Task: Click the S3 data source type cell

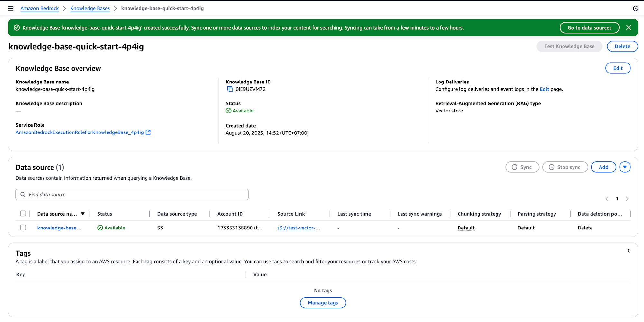Action: tap(160, 228)
